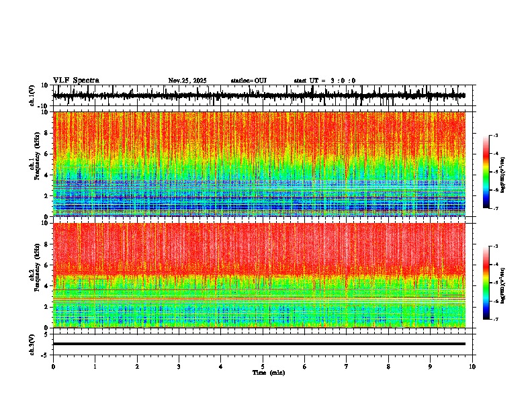Click the "ch.3(V)" axis label
532x411 pixels.
point(32,345)
